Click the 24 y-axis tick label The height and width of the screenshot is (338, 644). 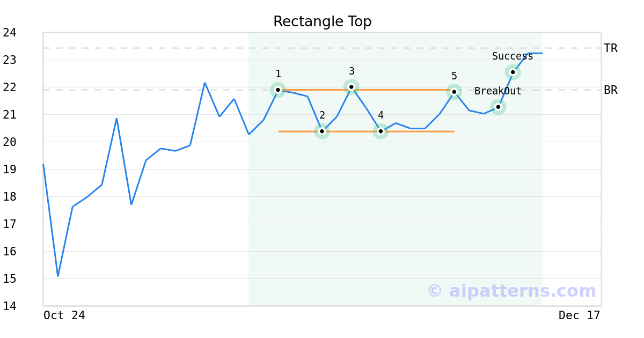(x=10, y=33)
